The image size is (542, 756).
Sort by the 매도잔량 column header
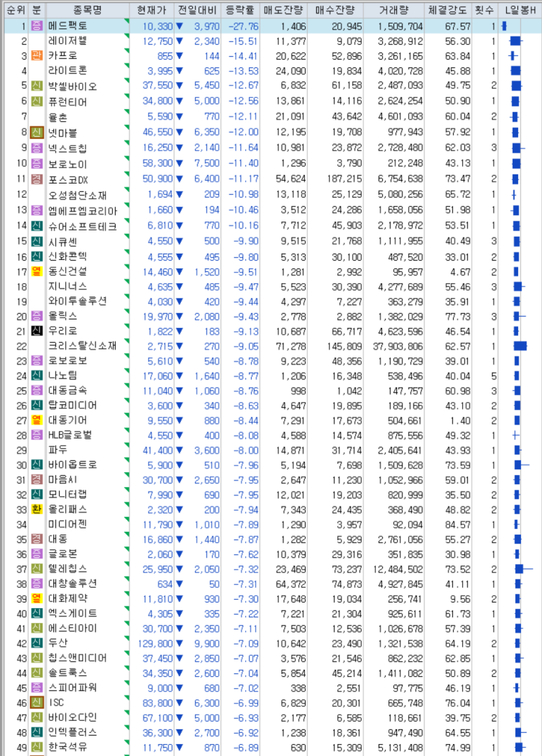click(283, 10)
